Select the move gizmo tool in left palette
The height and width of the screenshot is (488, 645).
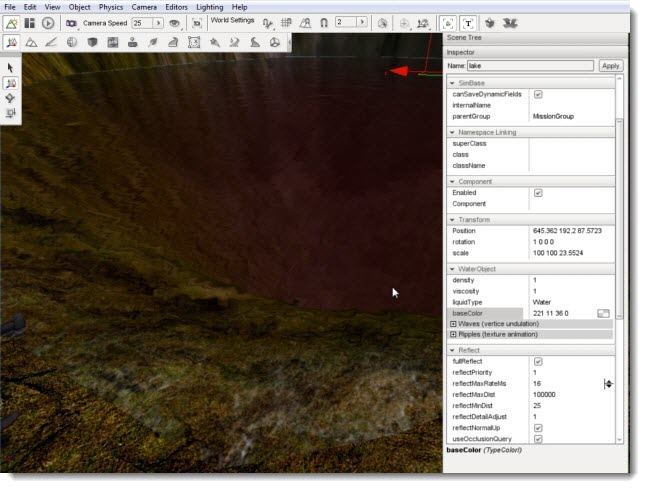tap(10, 83)
